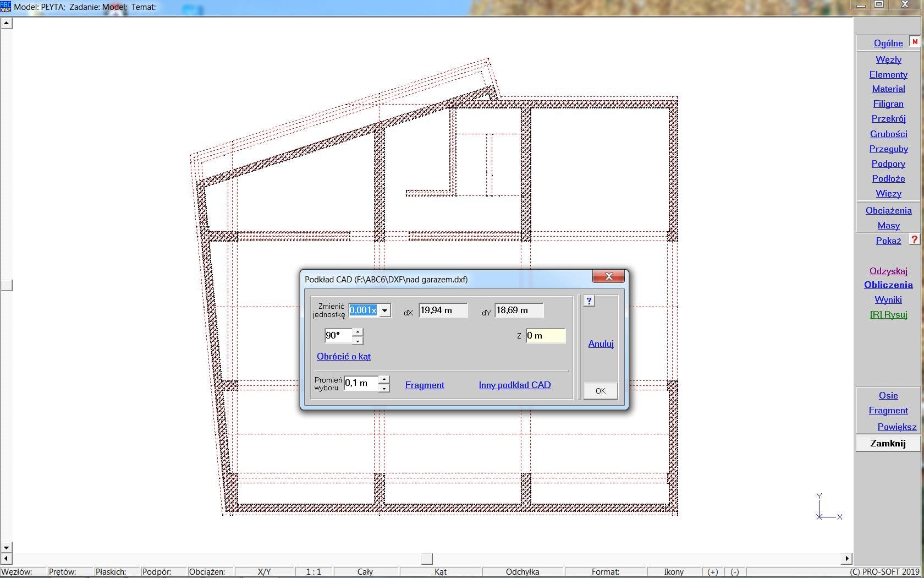
Task: Increase the rotation angle with up arrow
Action: coord(358,331)
